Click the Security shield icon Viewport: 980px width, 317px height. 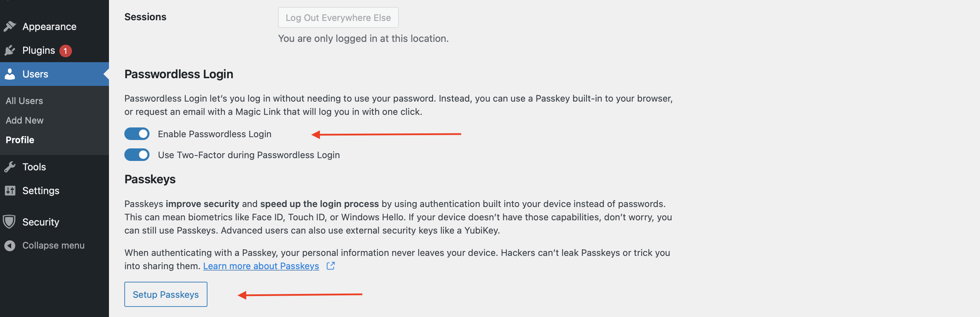9,222
